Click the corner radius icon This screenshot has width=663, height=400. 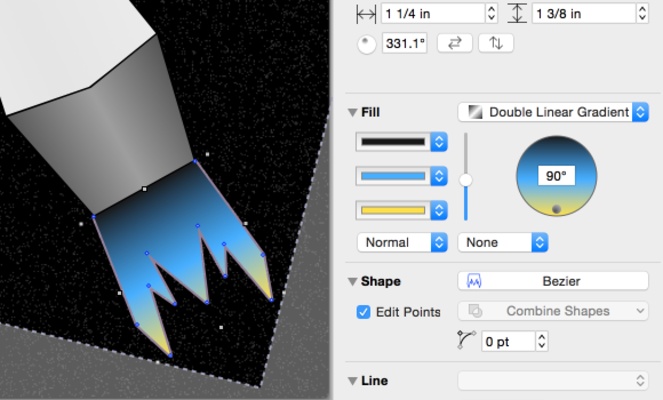point(466,340)
